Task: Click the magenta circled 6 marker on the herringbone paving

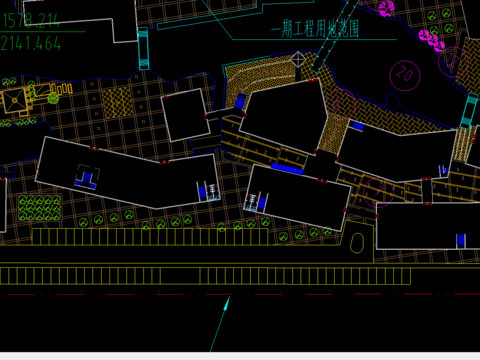Action: tap(340, 104)
